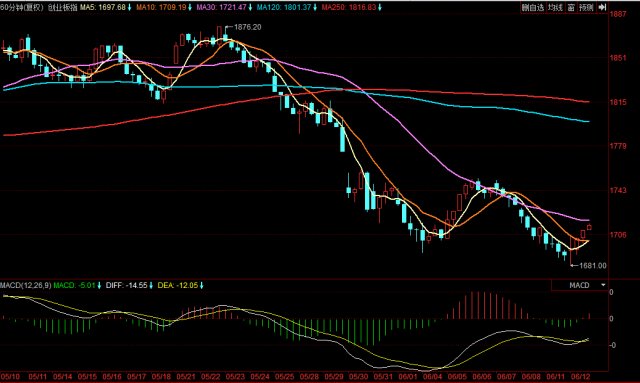
Task: Click the 预测 forecast button
Action: [x=586, y=7]
